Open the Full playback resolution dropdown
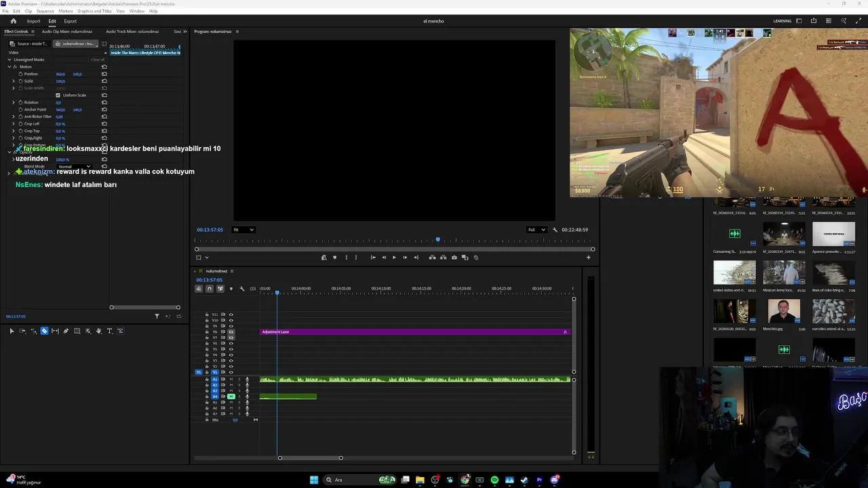This screenshot has height=488, width=868. coord(536,230)
